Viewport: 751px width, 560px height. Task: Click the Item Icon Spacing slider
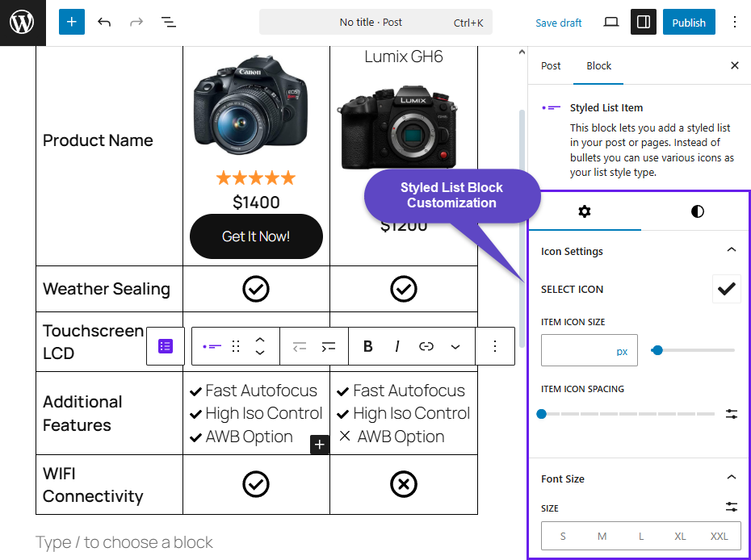pos(627,414)
